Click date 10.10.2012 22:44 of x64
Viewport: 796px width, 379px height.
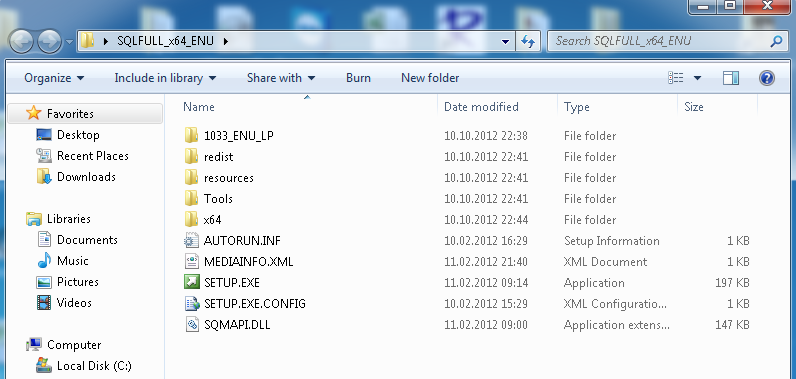point(486,220)
